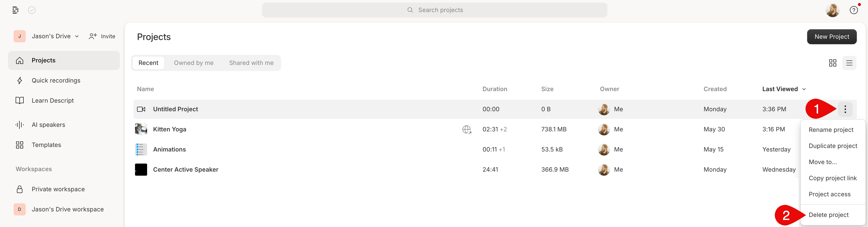Expand the Jason's Drive dropdown
The height and width of the screenshot is (227, 868).
(77, 36)
